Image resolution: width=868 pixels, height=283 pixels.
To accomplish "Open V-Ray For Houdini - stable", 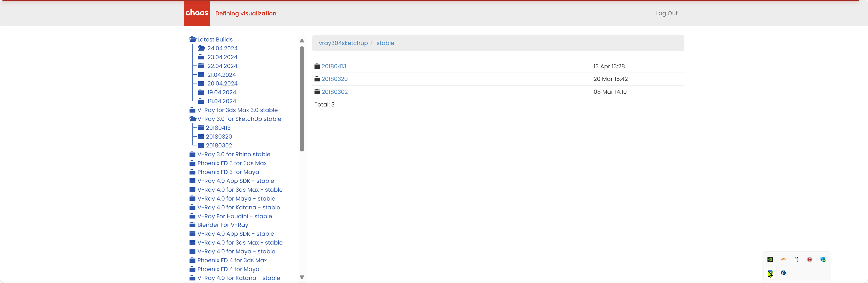I will coord(234,216).
